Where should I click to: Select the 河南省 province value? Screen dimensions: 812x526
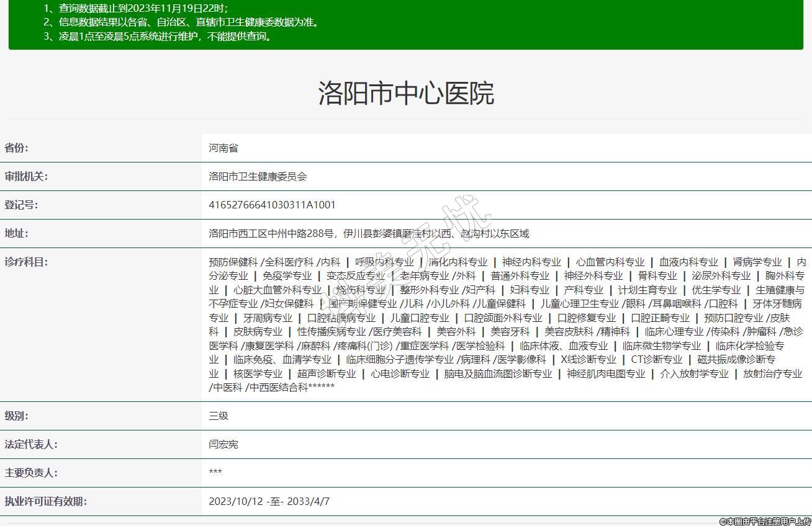223,148
